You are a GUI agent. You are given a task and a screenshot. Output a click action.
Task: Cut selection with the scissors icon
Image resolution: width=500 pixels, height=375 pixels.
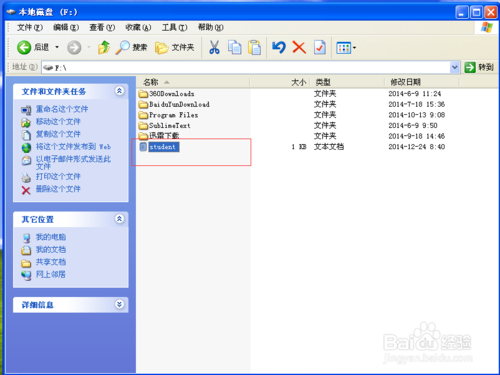pyautogui.click(x=214, y=48)
